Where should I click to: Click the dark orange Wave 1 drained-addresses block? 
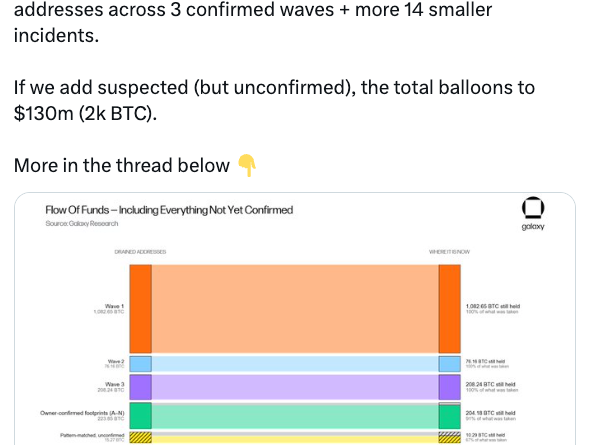[x=141, y=309]
